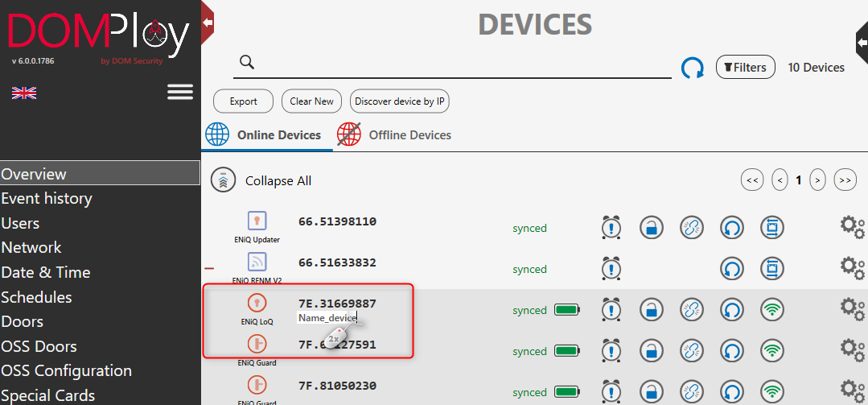Click the transfer icon for device 66.51633832
Screen dimensions: 868x405
[x=772, y=269]
